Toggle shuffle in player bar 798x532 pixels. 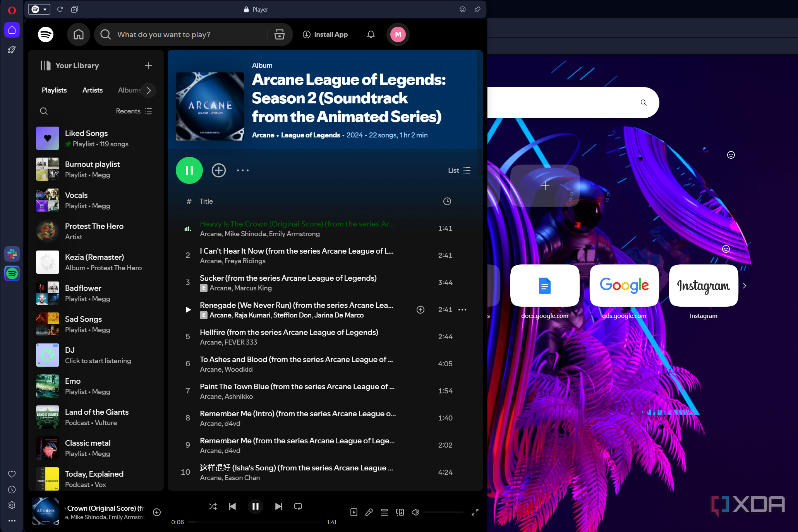click(213, 506)
